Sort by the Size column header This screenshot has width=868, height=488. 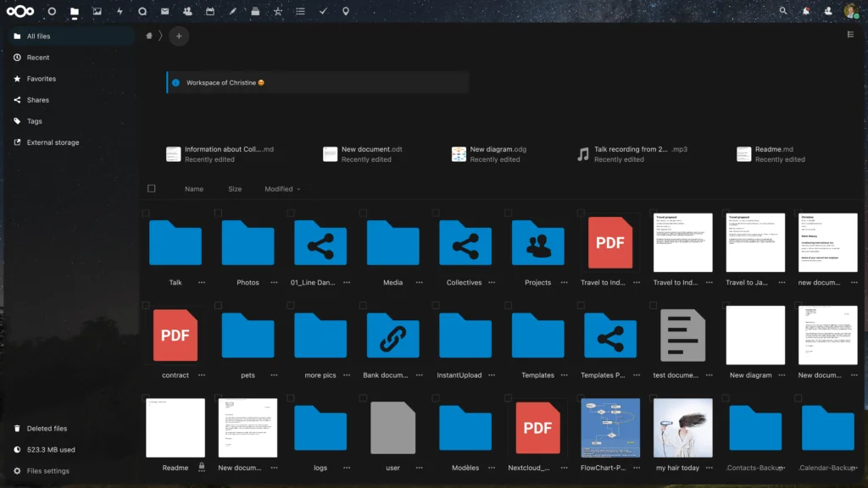pos(235,189)
